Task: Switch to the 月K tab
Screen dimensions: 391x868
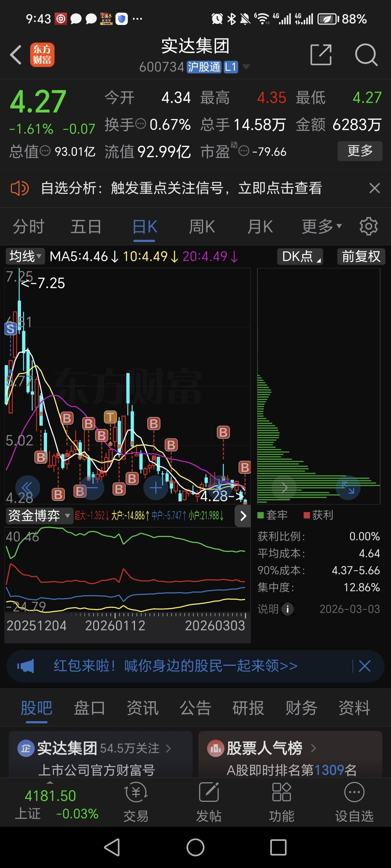Action: pos(260,227)
